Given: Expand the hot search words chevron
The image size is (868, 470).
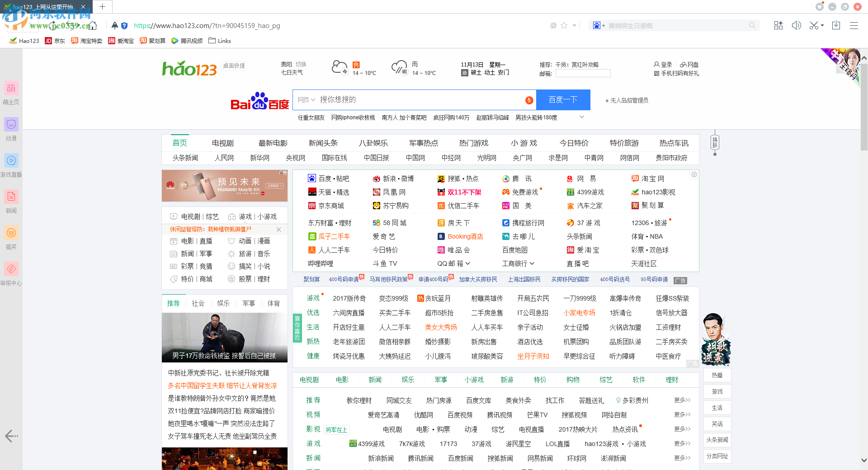Looking at the screenshot, I should 582,117.
